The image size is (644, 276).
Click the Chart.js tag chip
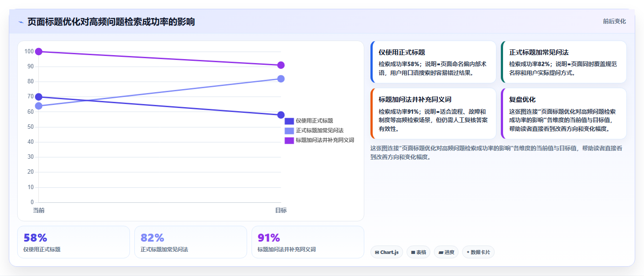pos(387,252)
